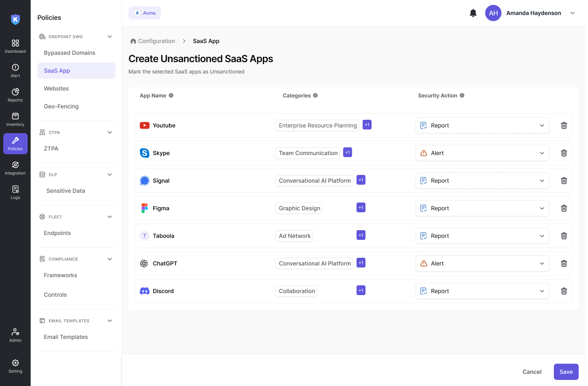Delete the Youtube app row

click(x=564, y=125)
